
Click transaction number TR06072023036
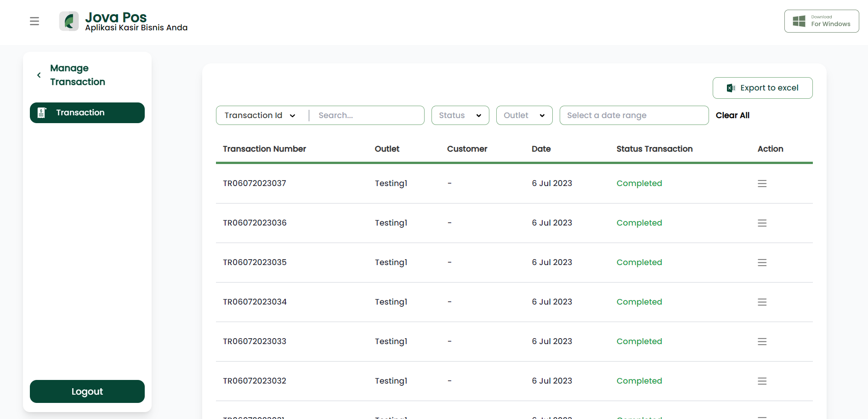[255, 223]
